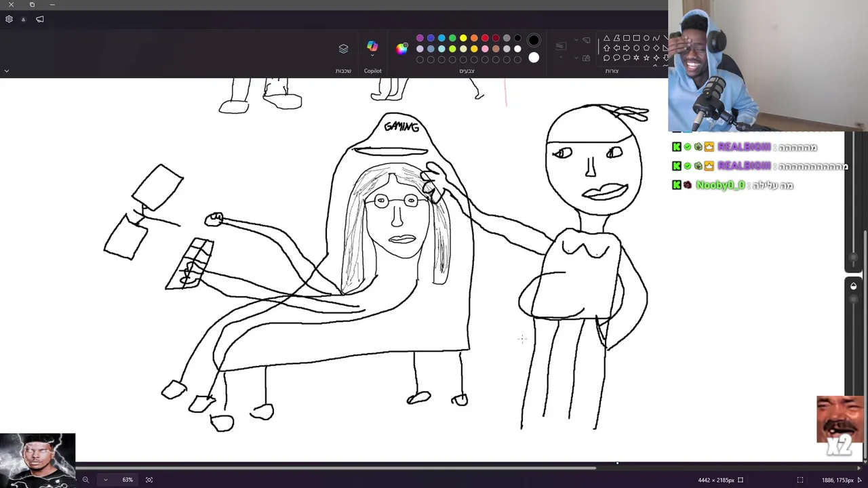This screenshot has width=868, height=488.
Task: Select the diamond shape
Action: coord(656,48)
